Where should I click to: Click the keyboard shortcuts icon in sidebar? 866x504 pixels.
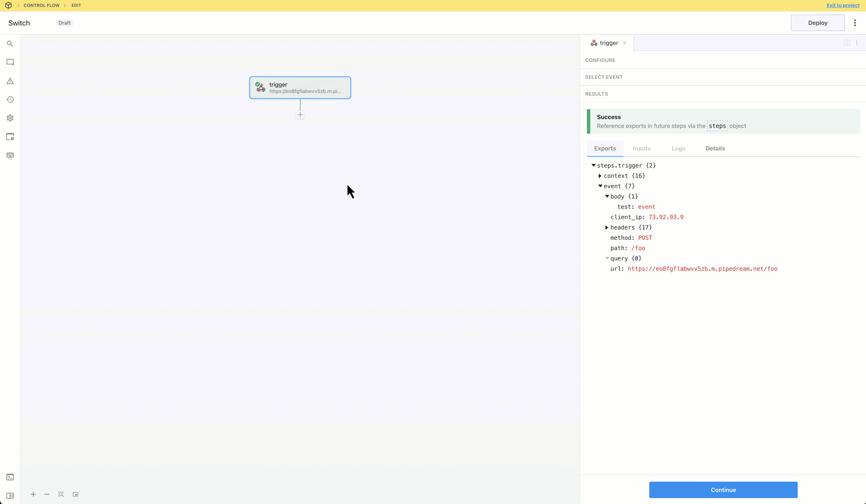[10, 155]
